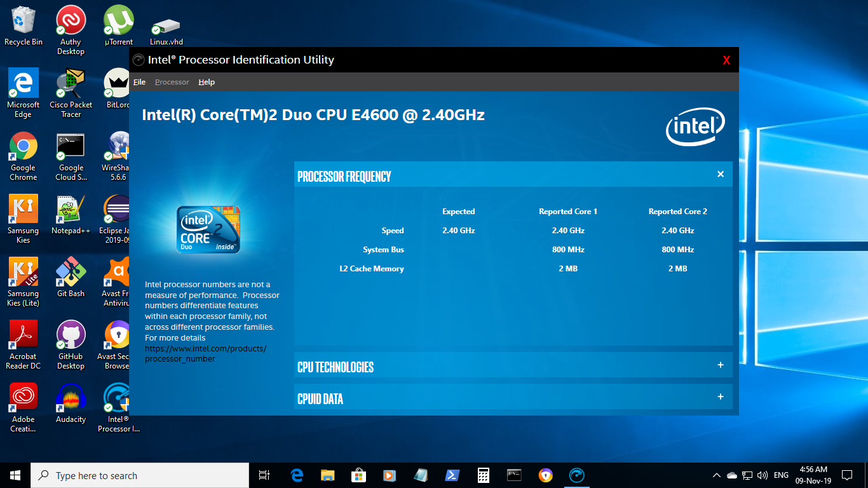Collapse the Processor Frequency section
This screenshot has width=868, height=488.
click(721, 174)
